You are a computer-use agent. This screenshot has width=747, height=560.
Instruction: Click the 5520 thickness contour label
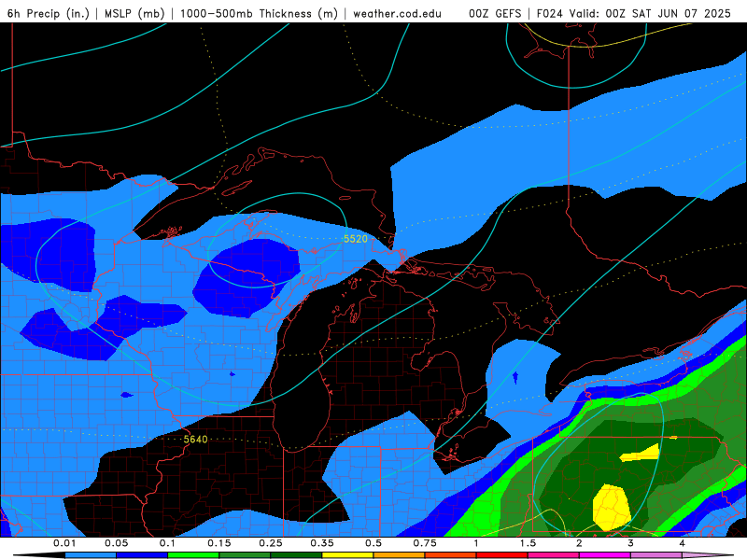356,239
